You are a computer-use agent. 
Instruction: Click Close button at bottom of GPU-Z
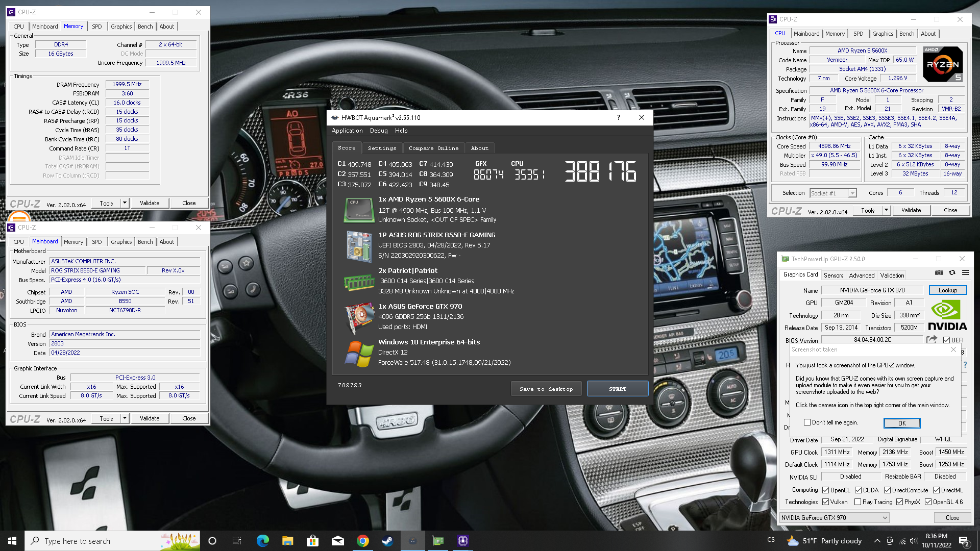coord(952,517)
